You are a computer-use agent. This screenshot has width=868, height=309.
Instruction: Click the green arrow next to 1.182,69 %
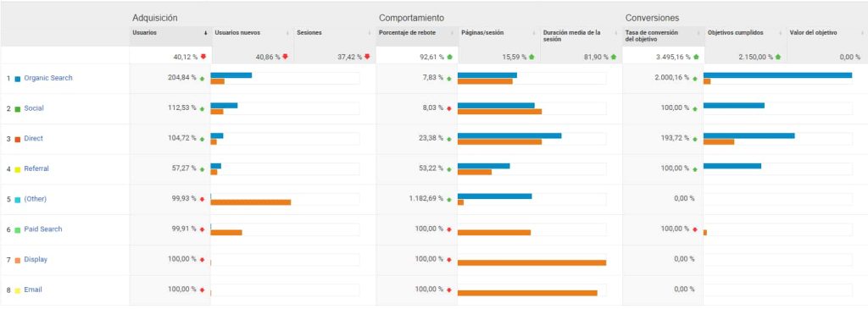[449, 199]
